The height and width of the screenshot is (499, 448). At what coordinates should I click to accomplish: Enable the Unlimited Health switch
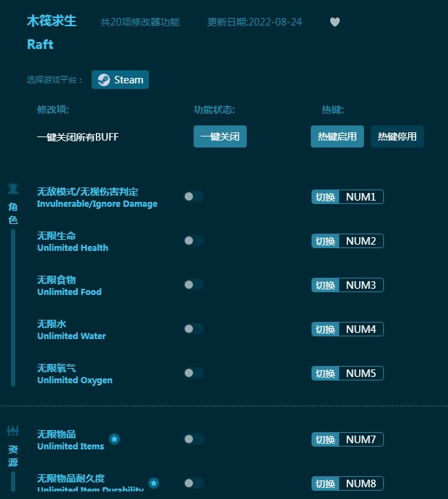[194, 241]
